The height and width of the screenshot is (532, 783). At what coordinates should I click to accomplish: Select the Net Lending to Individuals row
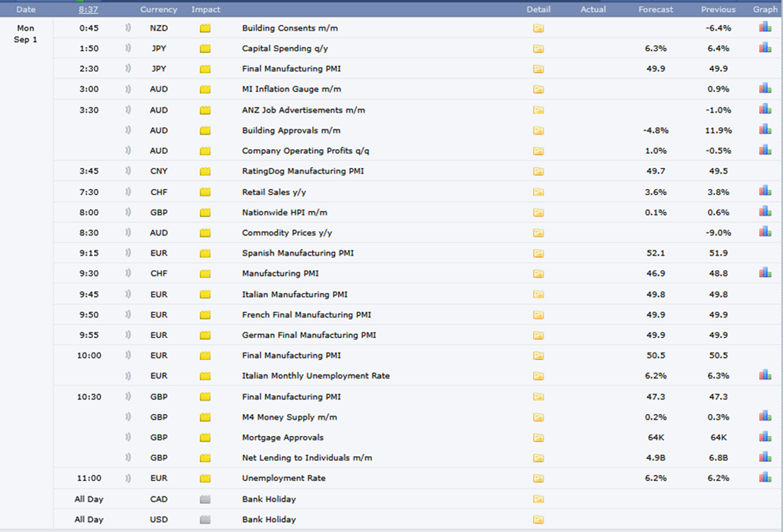point(306,457)
